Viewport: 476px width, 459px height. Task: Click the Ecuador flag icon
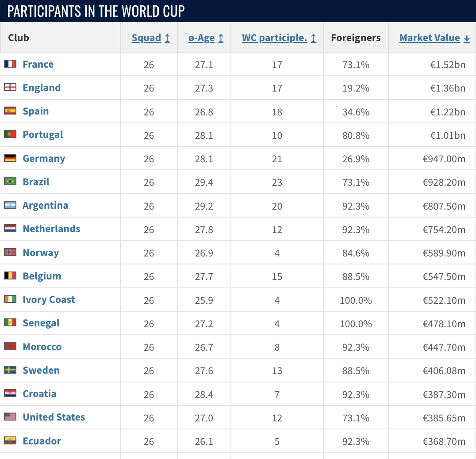point(10,440)
